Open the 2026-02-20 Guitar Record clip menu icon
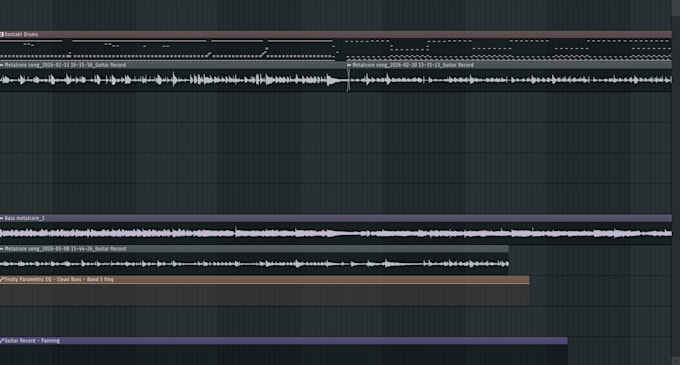This screenshot has width=680, height=365. (349, 65)
